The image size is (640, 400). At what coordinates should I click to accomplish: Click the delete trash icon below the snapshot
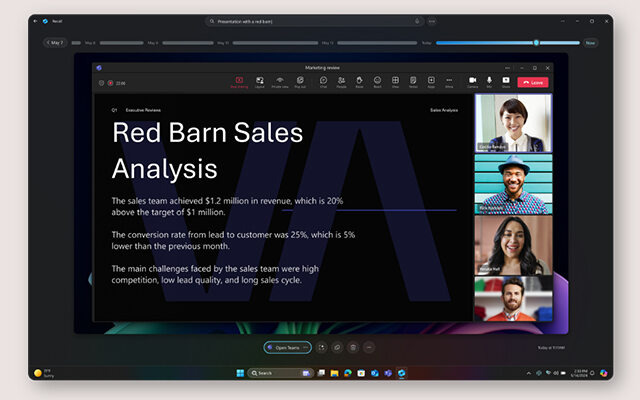353,347
